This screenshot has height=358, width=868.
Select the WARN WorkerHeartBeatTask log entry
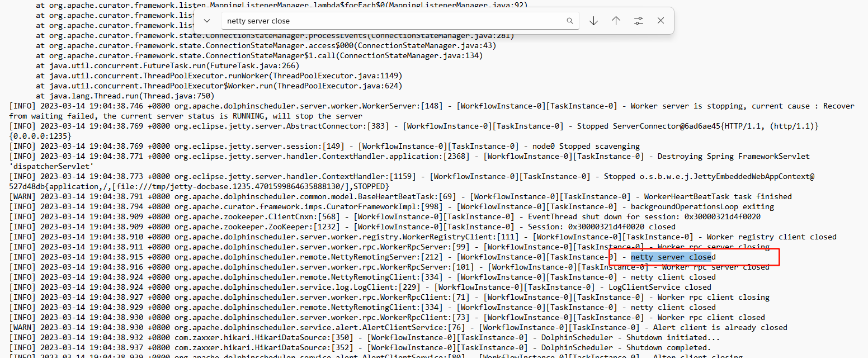pos(391,196)
